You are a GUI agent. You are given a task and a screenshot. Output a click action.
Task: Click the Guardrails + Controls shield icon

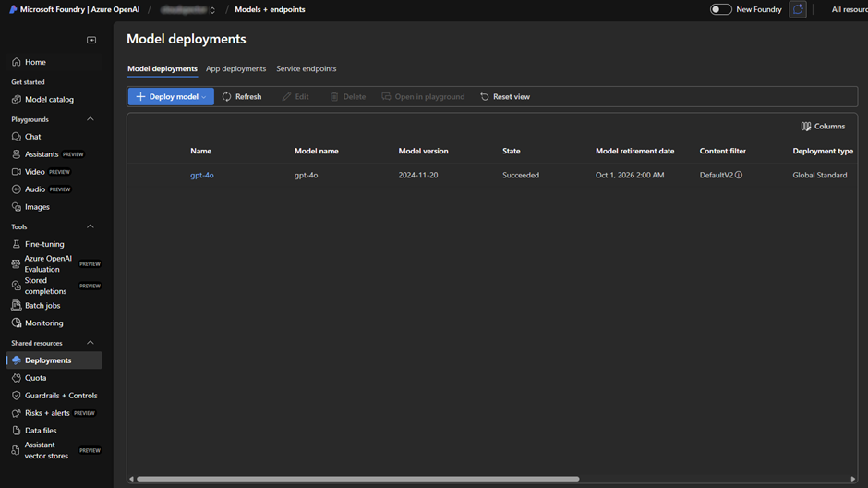tap(16, 396)
